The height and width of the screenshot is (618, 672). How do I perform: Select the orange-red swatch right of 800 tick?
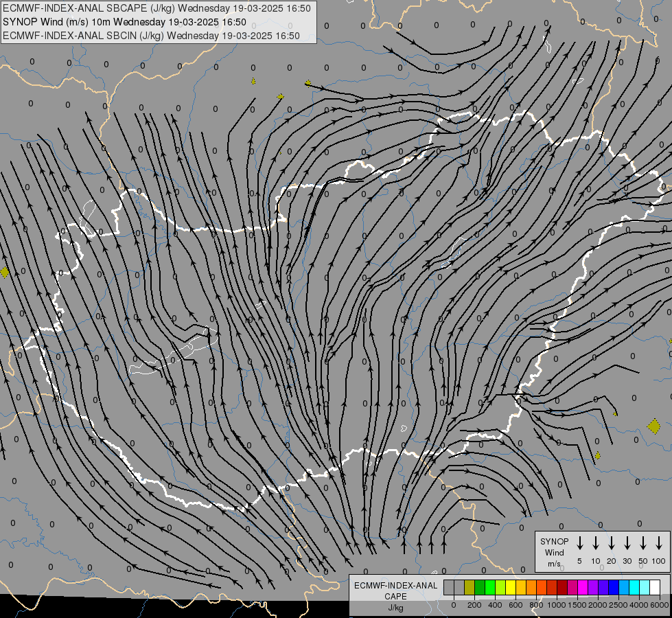click(x=542, y=588)
